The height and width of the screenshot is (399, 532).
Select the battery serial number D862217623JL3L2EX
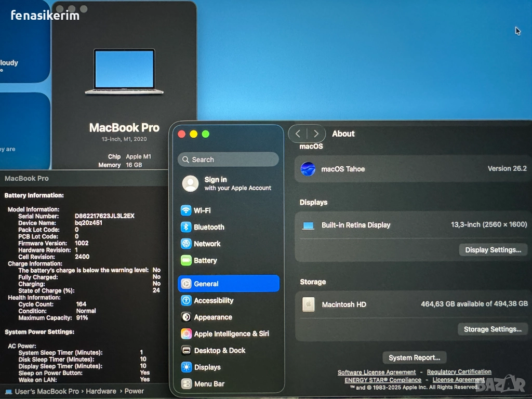[104, 216]
